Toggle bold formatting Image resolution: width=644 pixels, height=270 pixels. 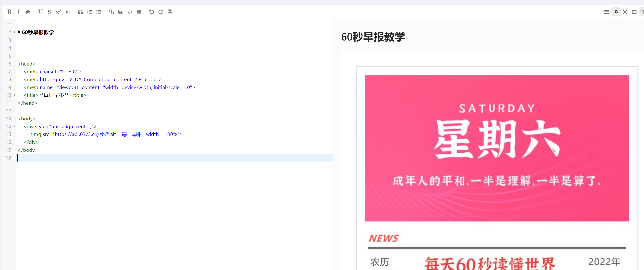[x=9, y=12]
